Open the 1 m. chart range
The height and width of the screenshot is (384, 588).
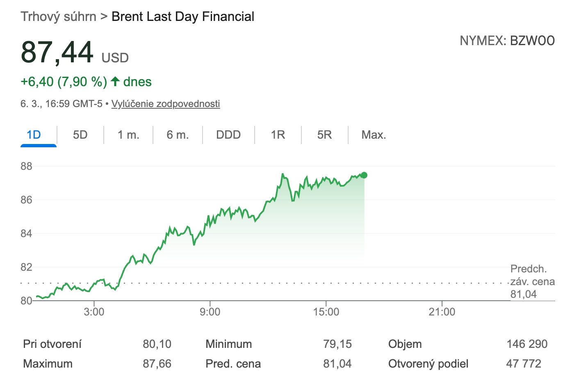point(128,135)
